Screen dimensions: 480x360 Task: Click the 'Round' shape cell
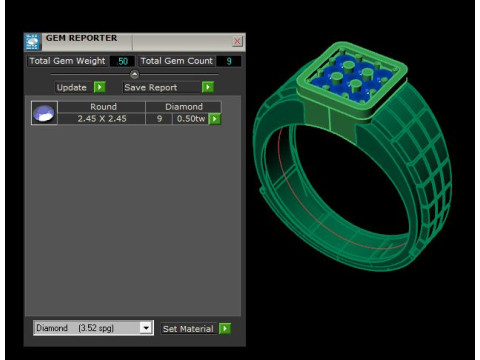[x=103, y=107]
